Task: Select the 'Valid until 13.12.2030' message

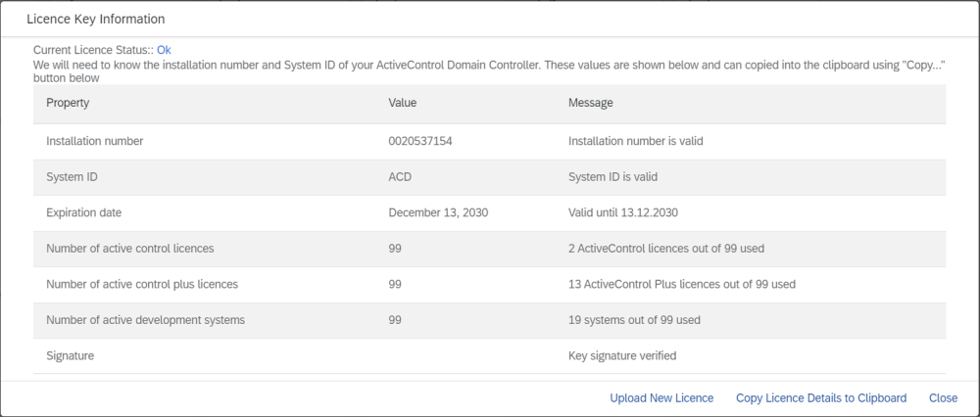Action: (x=623, y=212)
